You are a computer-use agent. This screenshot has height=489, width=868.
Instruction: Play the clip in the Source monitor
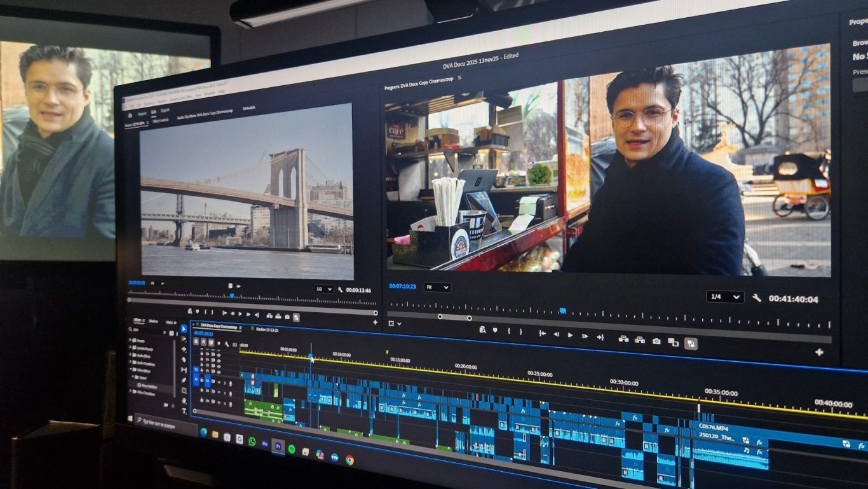click(240, 313)
